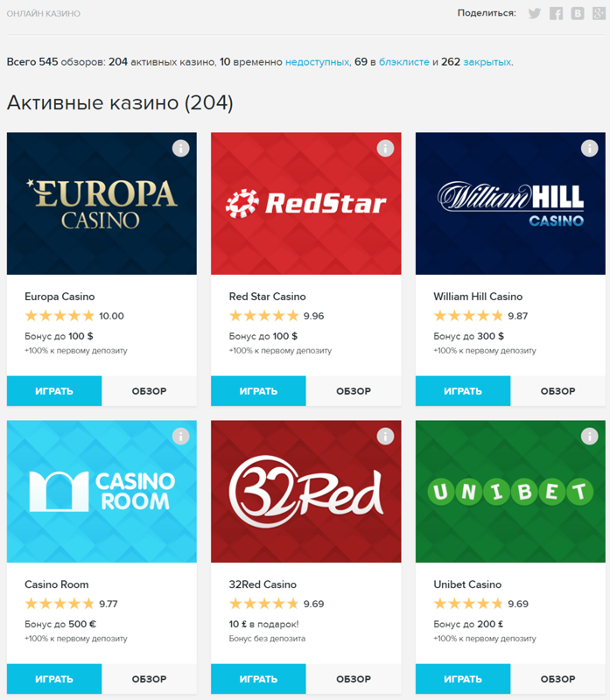Image resolution: width=610 pixels, height=700 pixels.
Task: Share page via VK icon
Action: pos(578,13)
